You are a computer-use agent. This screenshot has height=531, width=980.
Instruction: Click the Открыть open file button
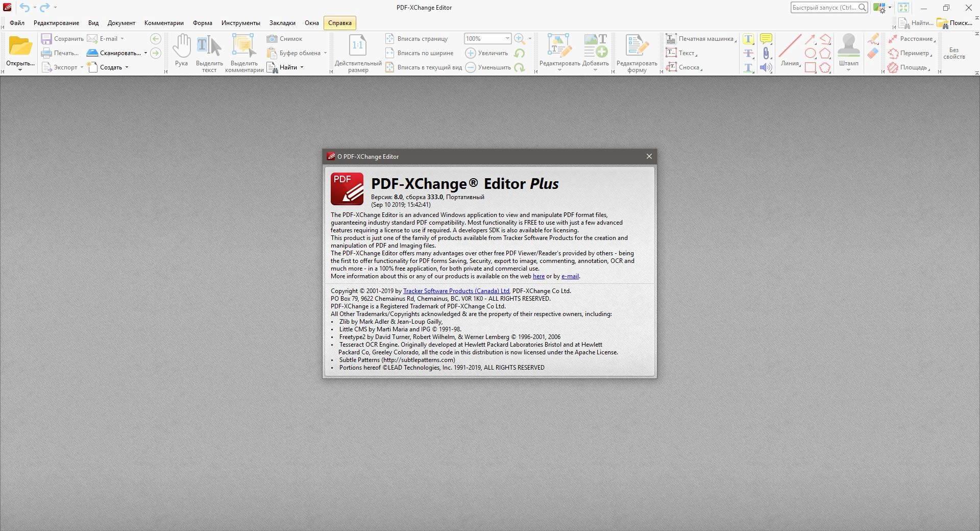[x=20, y=53]
